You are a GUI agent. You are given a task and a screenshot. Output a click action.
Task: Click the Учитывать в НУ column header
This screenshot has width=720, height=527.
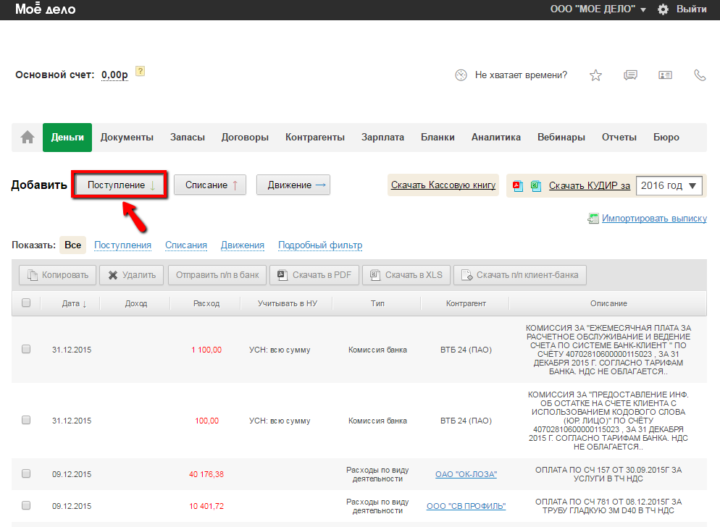(287, 303)
